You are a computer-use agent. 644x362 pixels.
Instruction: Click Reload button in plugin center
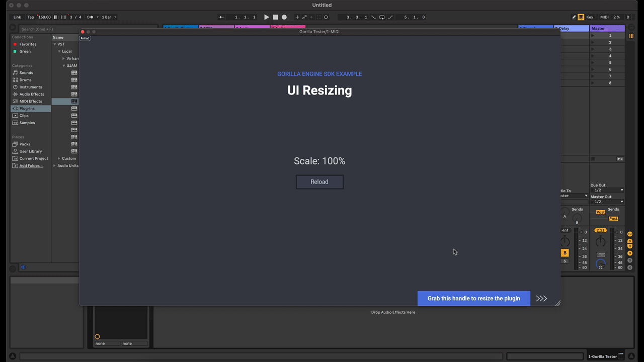pos(319,182)
